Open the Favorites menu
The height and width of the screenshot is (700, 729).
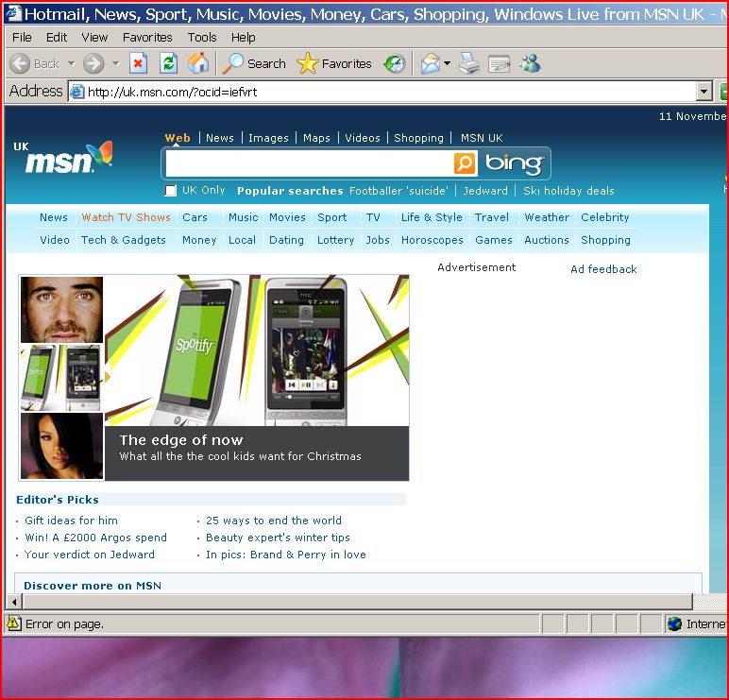147,37
